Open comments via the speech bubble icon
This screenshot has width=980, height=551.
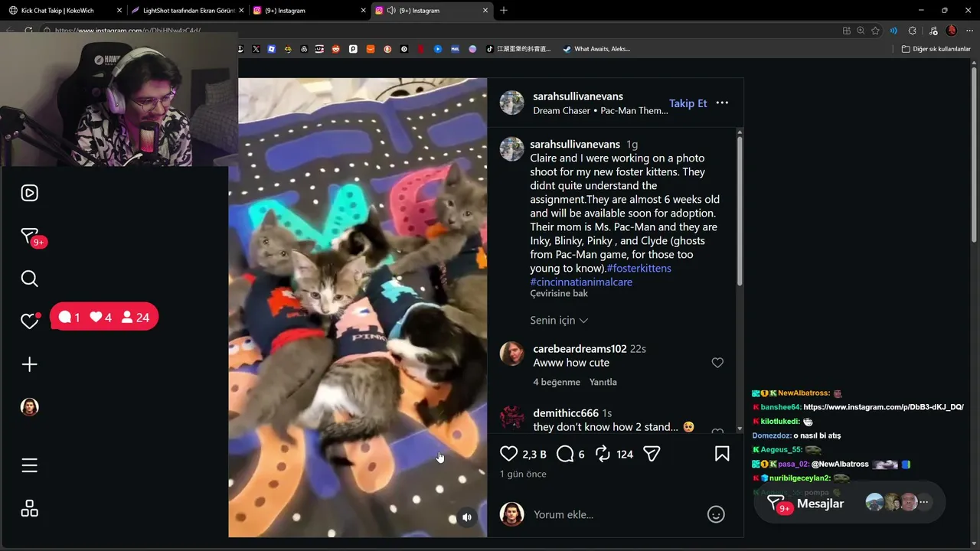(x=565, y=454)
